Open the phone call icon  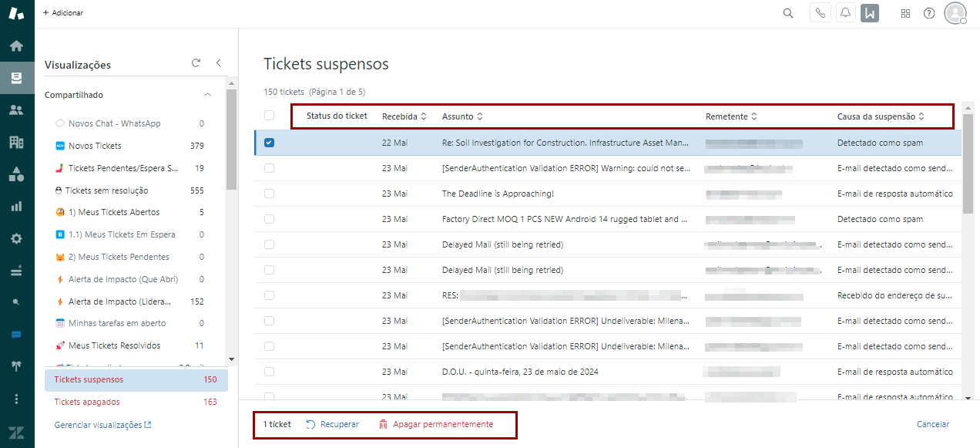tap(820, 13)
